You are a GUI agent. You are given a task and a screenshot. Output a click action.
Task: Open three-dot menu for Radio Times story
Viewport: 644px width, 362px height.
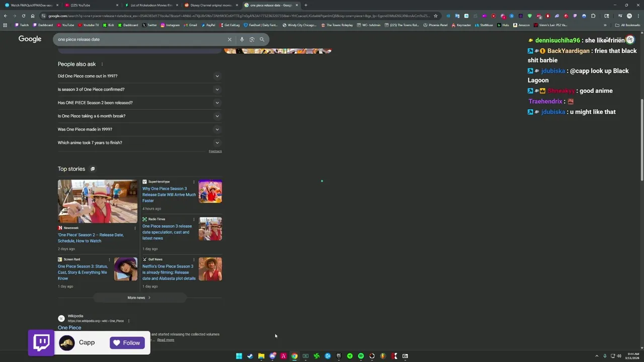pyautogui.click(x=194, y=219)
